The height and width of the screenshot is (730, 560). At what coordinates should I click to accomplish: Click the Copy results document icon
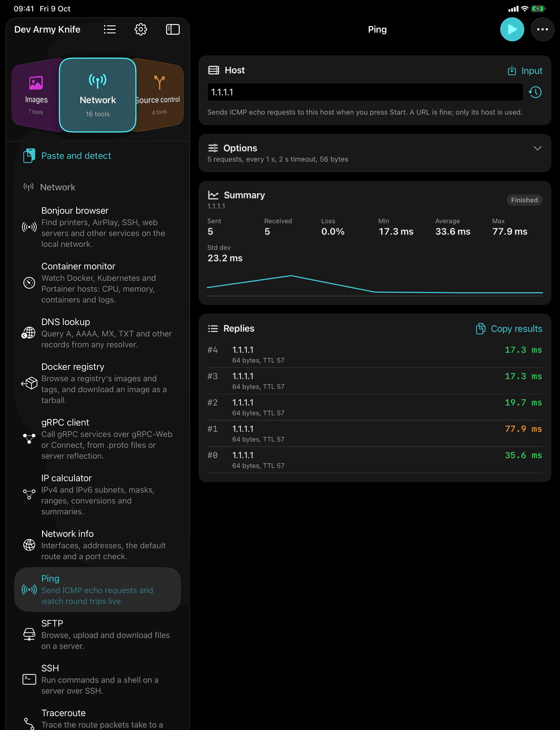[481, 329]
